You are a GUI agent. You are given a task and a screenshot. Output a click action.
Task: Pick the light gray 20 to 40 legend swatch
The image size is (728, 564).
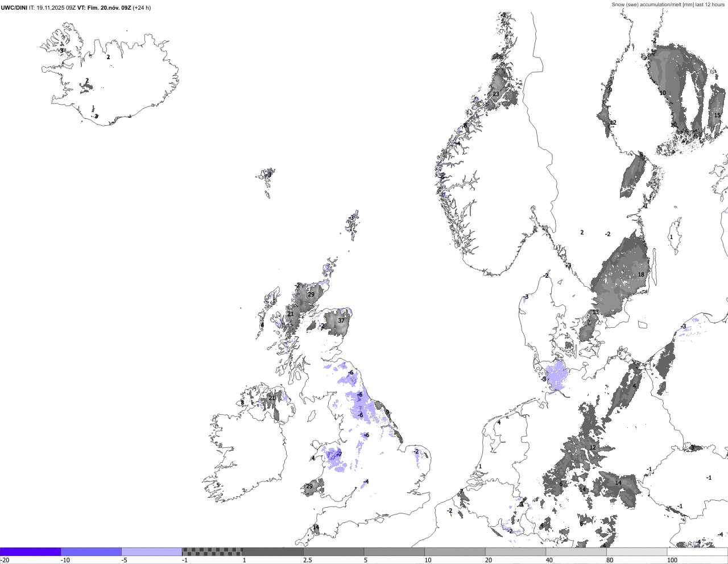516,551
